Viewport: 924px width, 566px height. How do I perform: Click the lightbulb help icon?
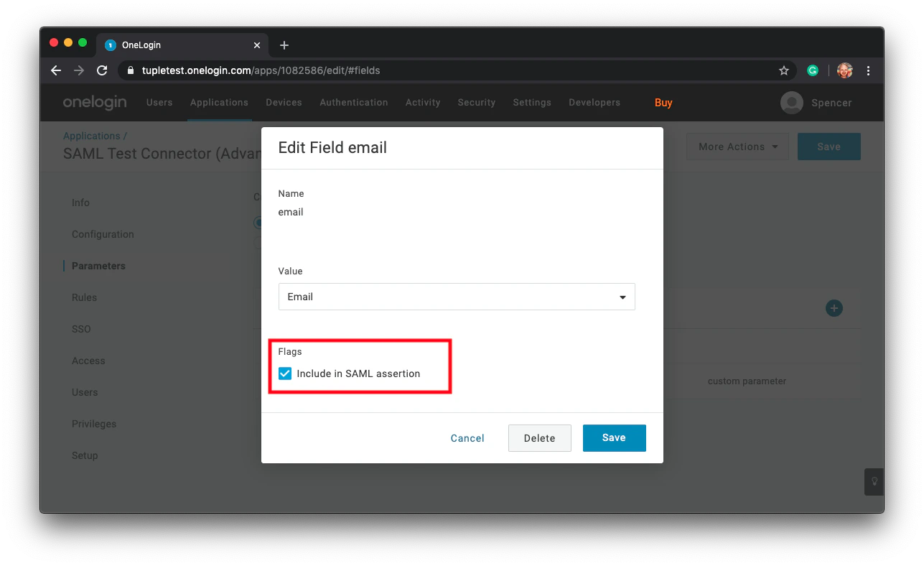click(874, 481)
